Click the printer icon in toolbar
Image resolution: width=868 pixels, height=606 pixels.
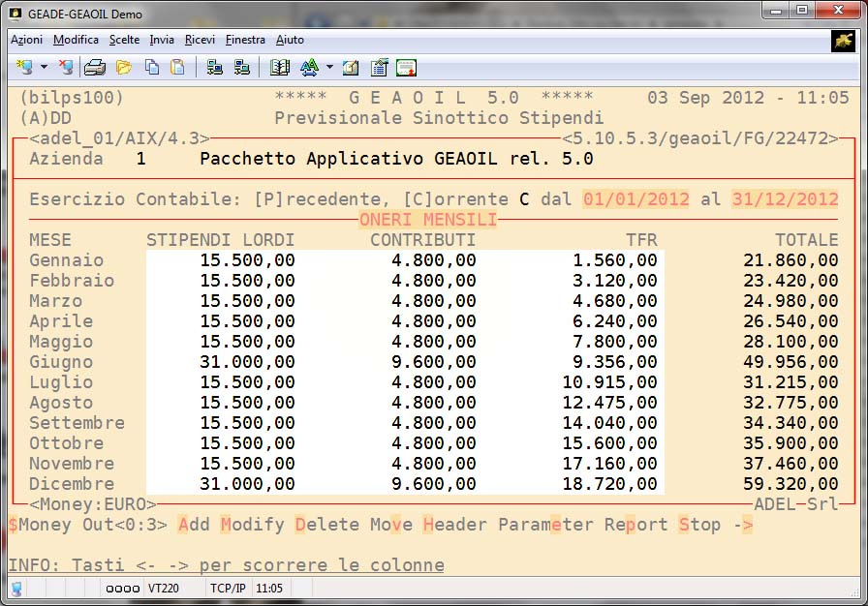[x=95, y=68]
